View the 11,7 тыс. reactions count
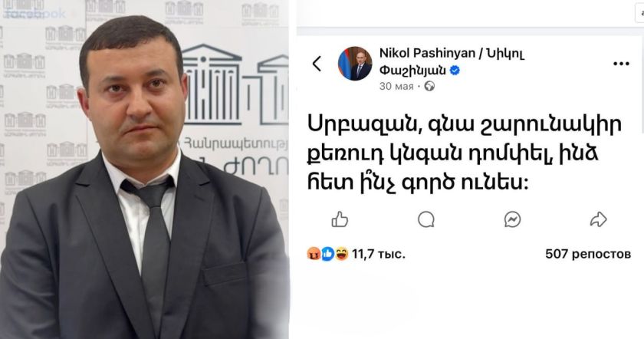 click(378, 254)
